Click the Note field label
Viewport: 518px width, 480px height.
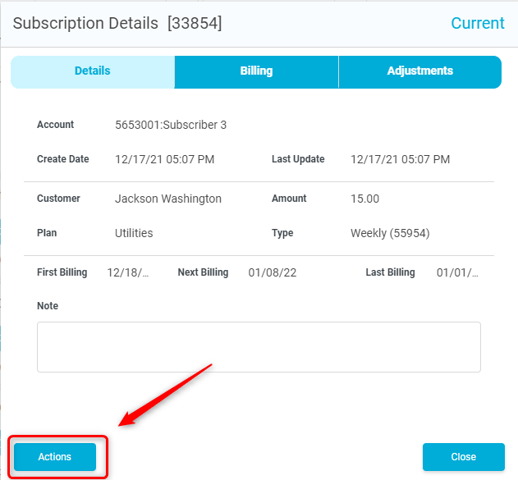(47, 306)
